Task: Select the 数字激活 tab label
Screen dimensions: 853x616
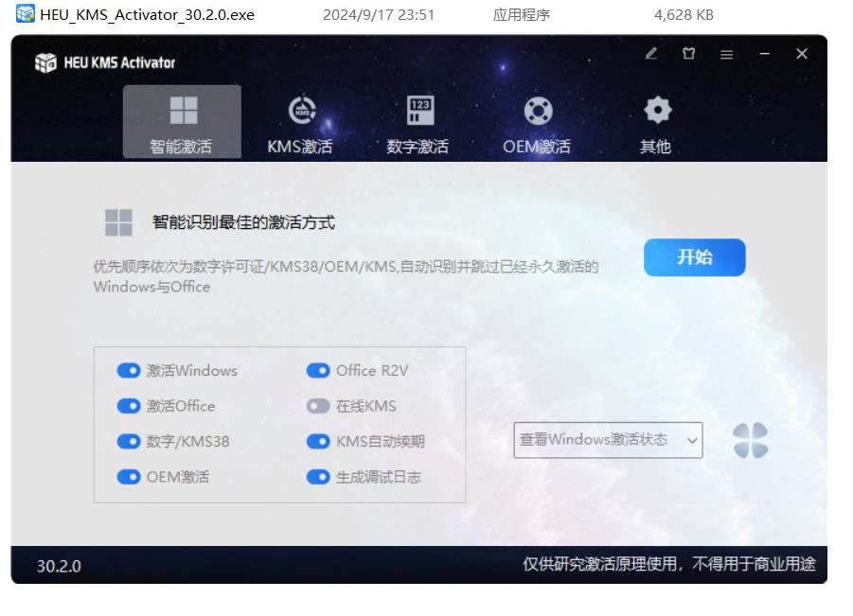Action: (x=418, y=147)
